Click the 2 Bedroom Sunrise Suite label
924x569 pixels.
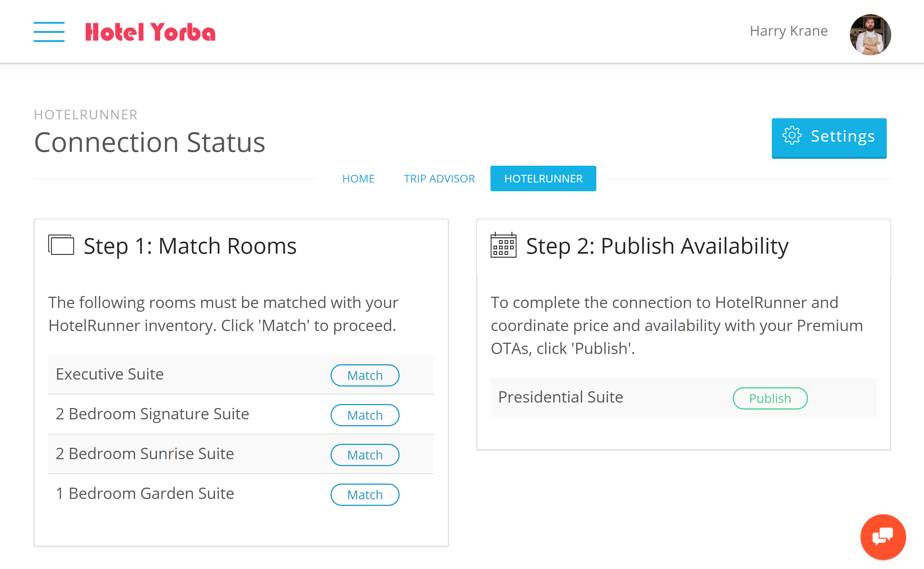tap(145, 454)
